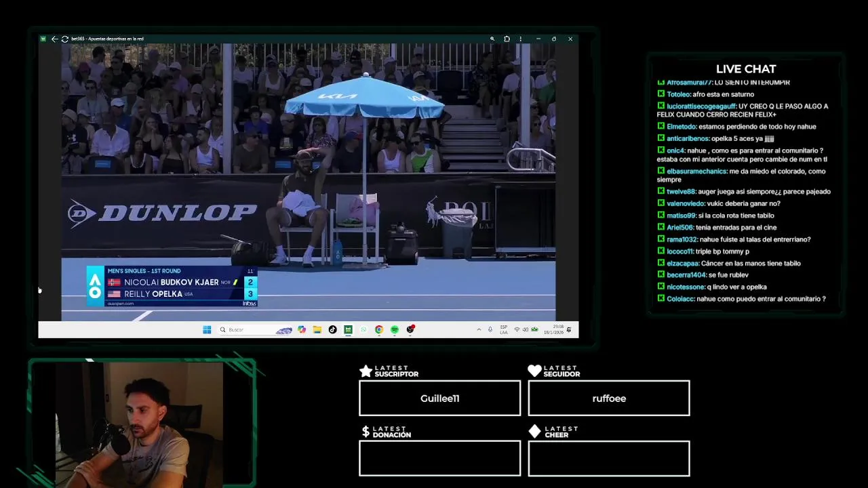Click the Latest Suscriptor star icon
The image size is (868, 488).
coord(366,371)
